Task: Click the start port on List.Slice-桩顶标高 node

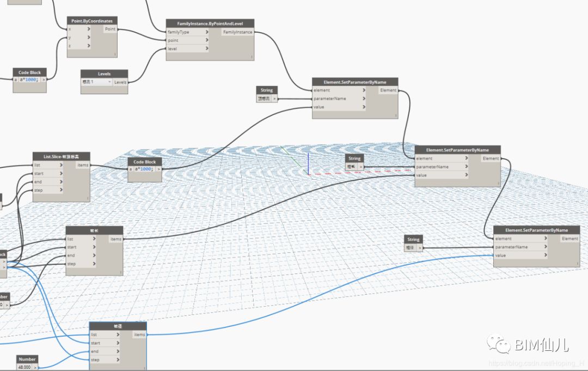Action: tap(48, 173)
